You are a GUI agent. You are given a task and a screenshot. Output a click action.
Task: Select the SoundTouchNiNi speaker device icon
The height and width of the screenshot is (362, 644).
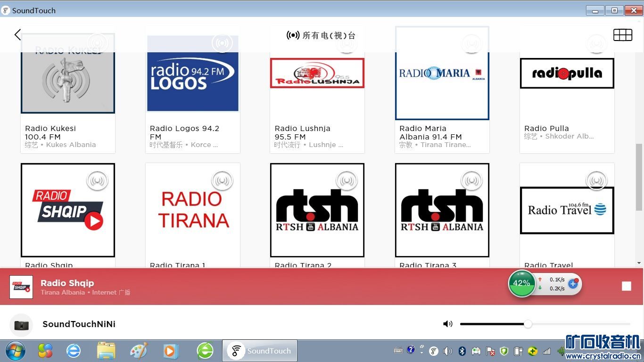(x=21, y=325)
